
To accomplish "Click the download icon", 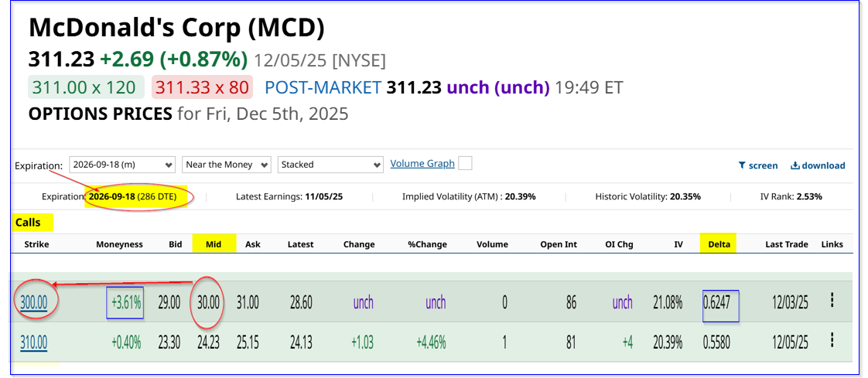I will pyautogui.click(x=795, y=165).
